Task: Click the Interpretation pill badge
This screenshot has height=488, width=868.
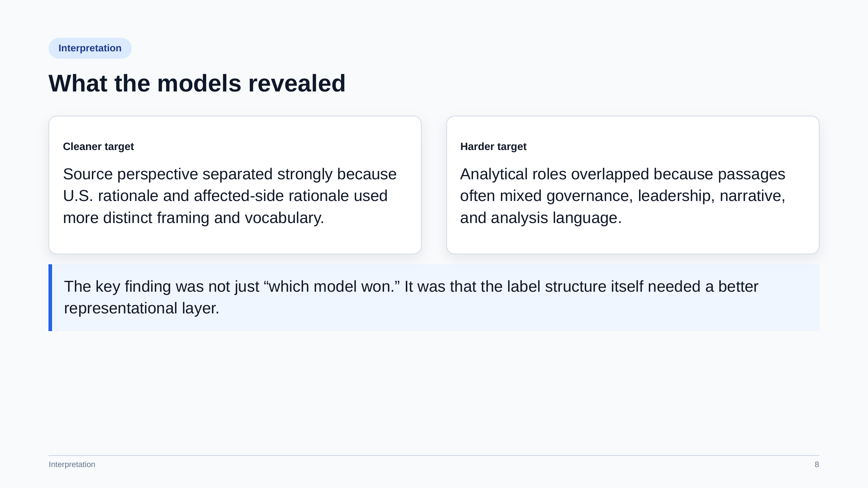Action: (x=90, y=48)
